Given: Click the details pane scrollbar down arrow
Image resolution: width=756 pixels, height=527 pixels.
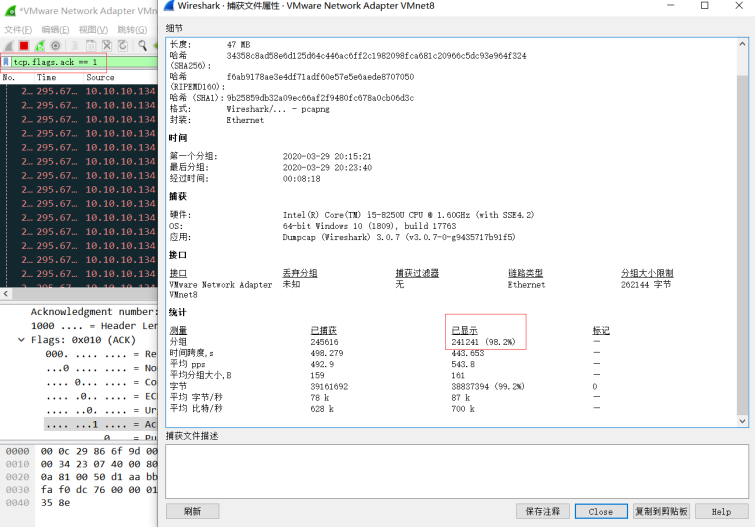Looking at the screenshot, I should [742, 421].
